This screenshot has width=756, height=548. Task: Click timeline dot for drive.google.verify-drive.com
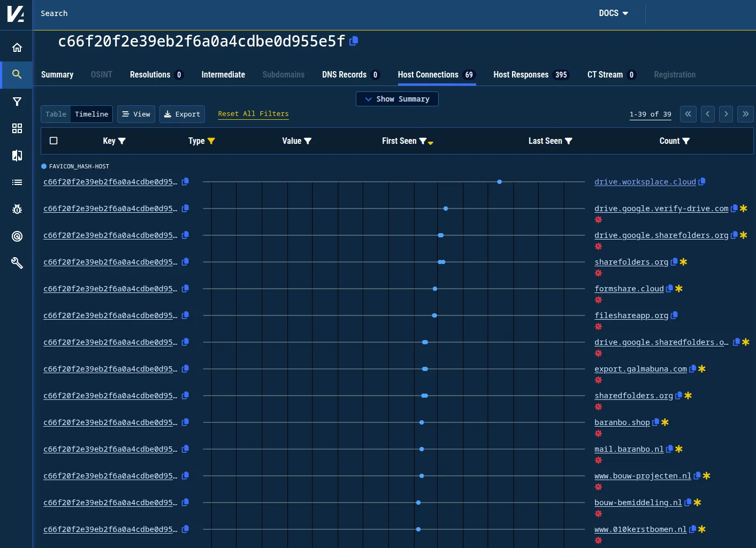click(x=446, y=209)
